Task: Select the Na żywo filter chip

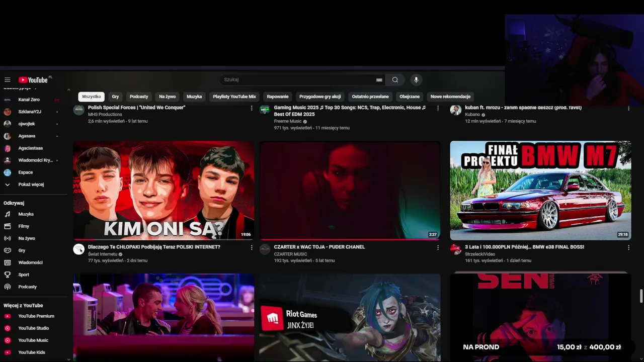Action: pos(168,97)
